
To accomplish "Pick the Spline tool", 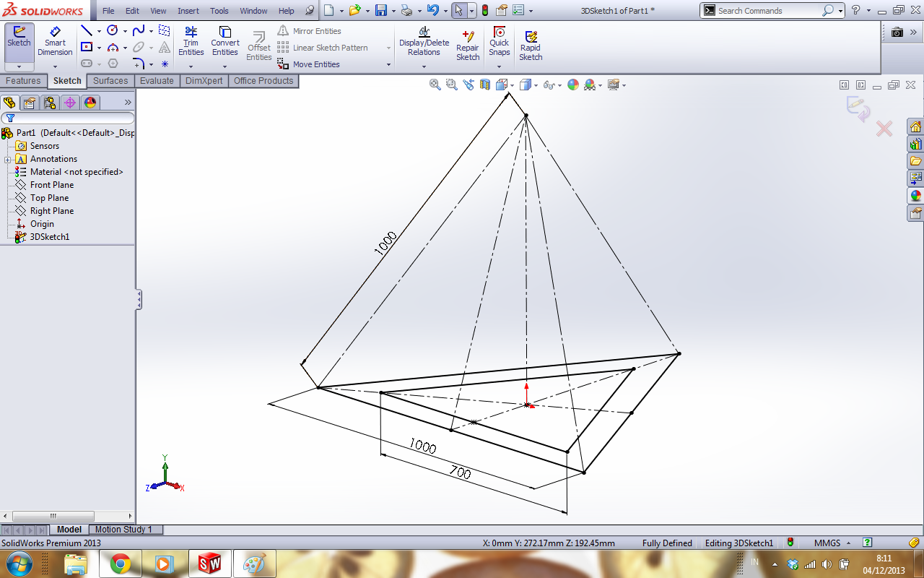I will (139, 30).
